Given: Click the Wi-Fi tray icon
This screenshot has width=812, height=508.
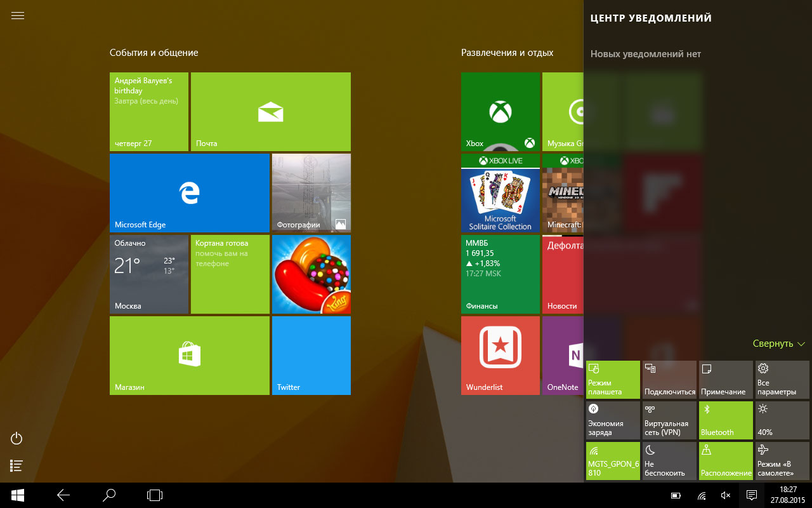Looking at the screenshot, I should pyautogui.click(x=702, y=495).
